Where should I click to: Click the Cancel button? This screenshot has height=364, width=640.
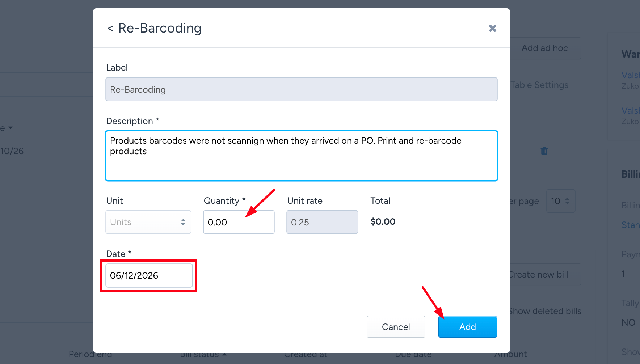[396, 327]
